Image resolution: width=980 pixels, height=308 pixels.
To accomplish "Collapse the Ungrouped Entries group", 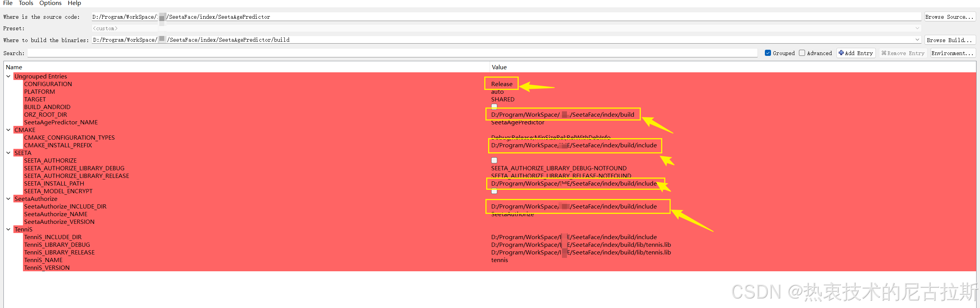I will click(x=8, y=76).
